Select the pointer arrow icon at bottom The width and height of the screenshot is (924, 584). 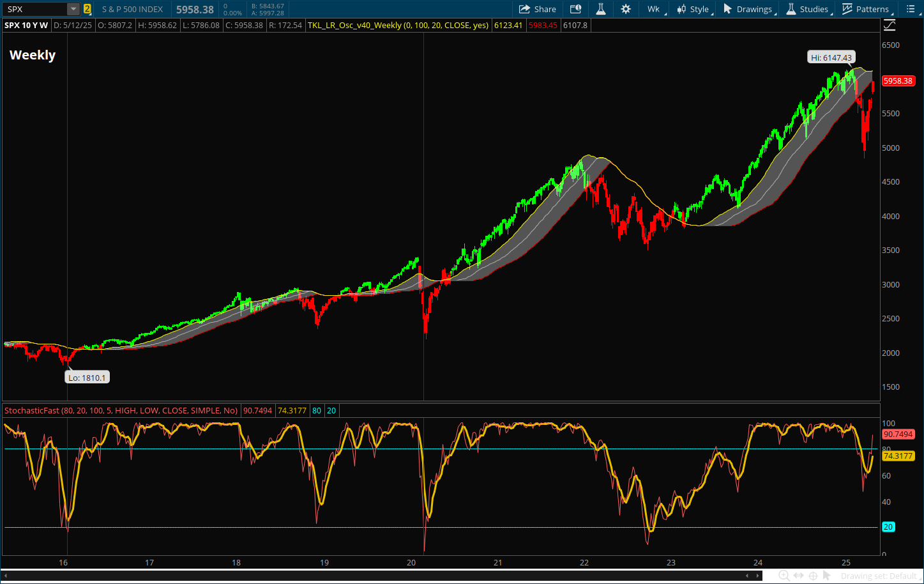point(826,576)
